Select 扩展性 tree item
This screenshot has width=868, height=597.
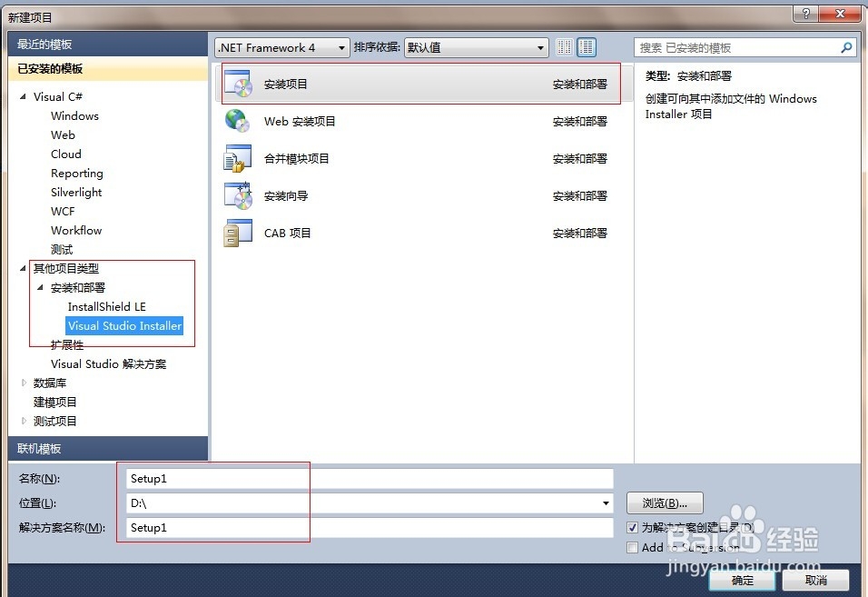(x=67, y=344)
